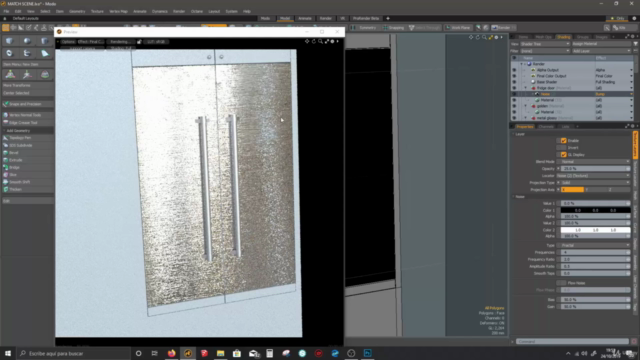Toggle visibility of the Noise layer
The image size is (640, 360).
click(514, 94)
